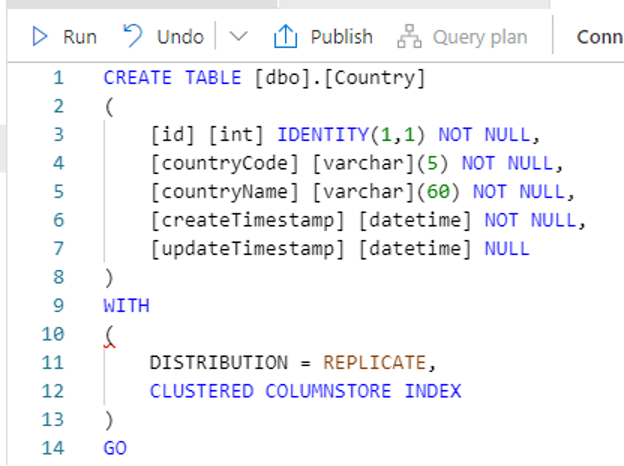Click the [createTimestamp] column name
Image resolution: width=624 pixels, height=466 pixels.
tap(247, 221)
